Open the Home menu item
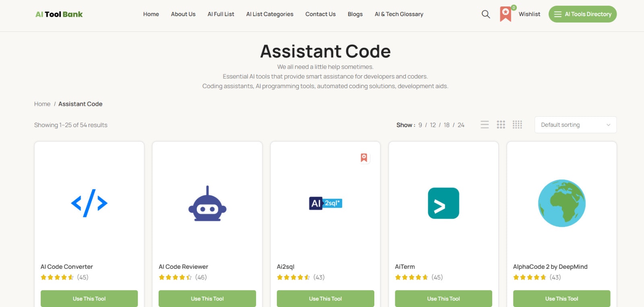Image resolution: width=644 pixels, height=307 pixels. [x=151, y=14]
